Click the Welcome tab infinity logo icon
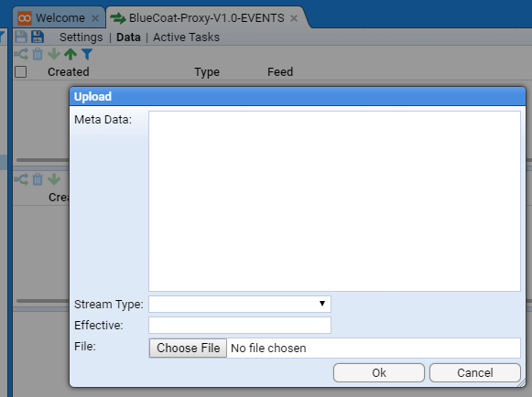Image resolution: width=532 pixels, height=397 pixels. [x=25, y=18]
